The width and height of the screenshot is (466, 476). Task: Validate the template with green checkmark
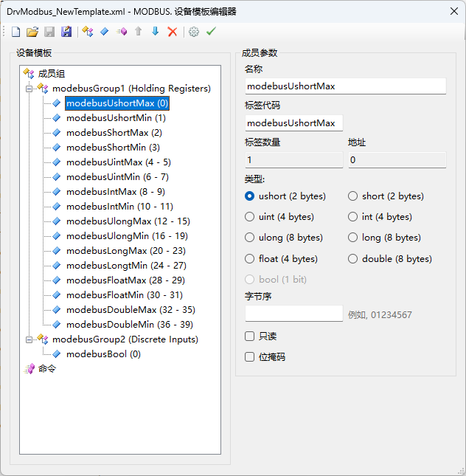pyautogui.click(x=211, y=31)
